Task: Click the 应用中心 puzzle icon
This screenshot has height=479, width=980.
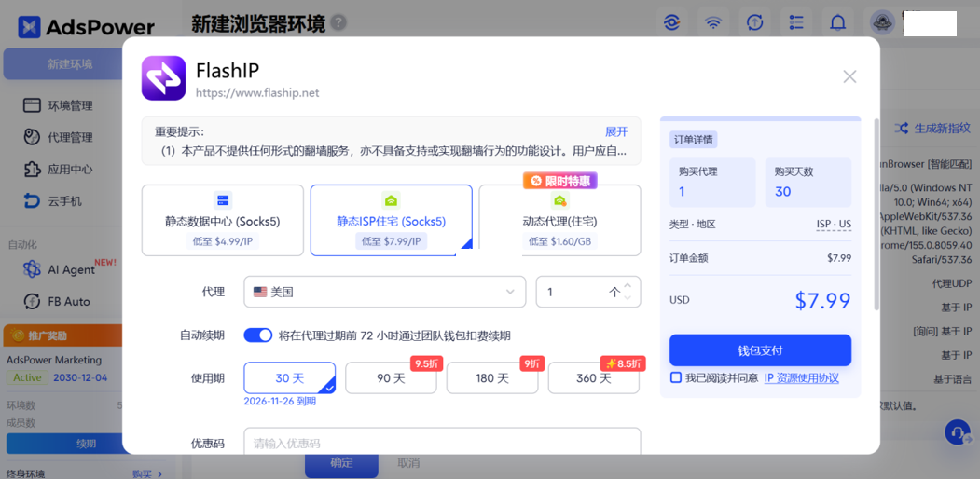Action: pyautogui.click(x=32, y=170)
